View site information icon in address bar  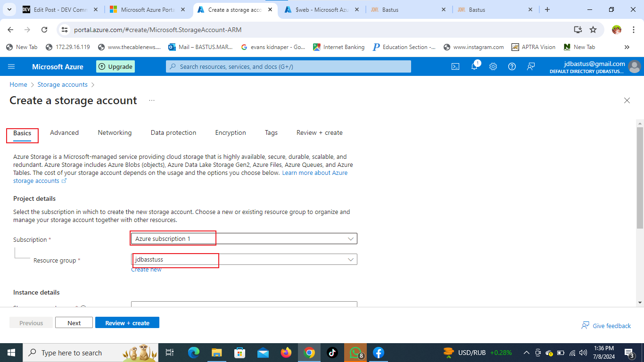(65, 30)
